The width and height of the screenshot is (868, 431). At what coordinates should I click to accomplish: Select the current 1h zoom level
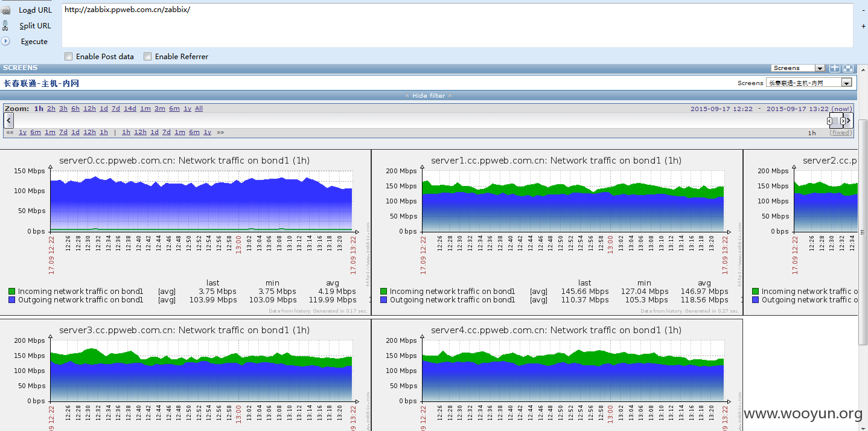[39, 109]
